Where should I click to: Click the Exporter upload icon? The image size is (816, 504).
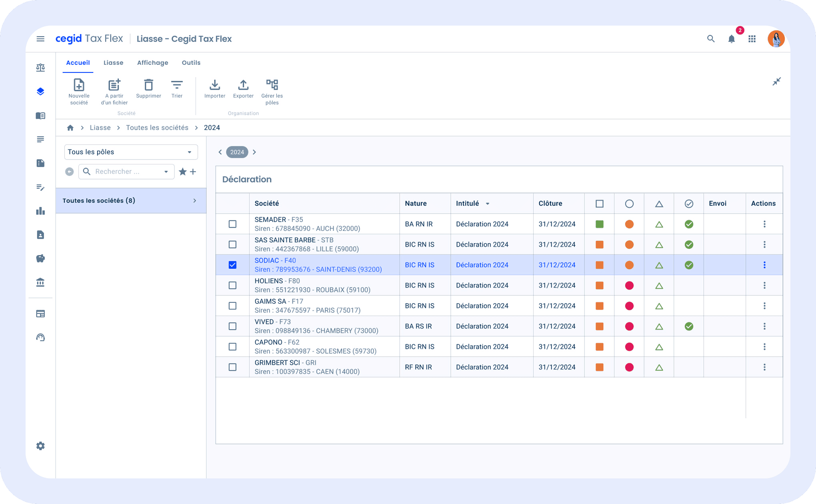tap(243, 85)
